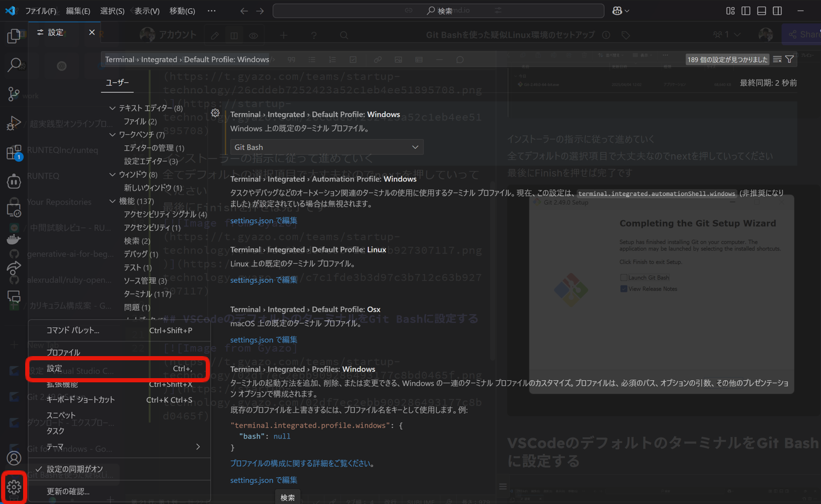
Task: Open the Docker extension panel
Action: click(x=14, y=239)
